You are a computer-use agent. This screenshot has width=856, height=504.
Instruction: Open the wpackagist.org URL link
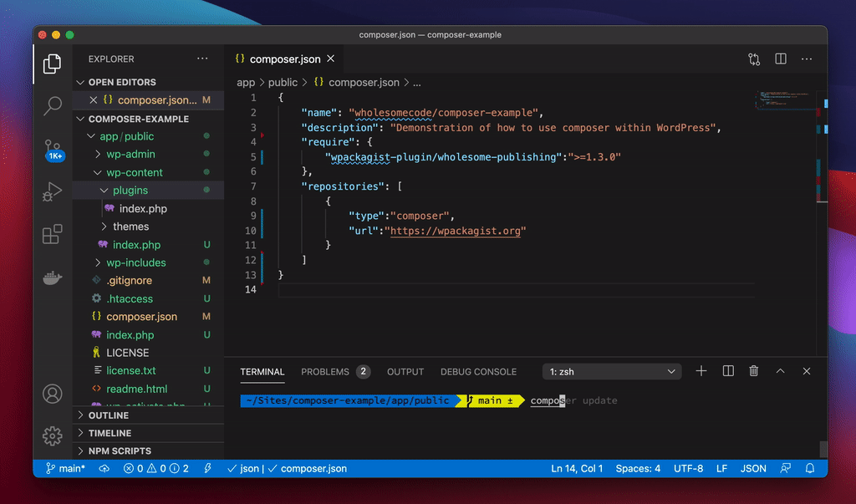point(456,231)
